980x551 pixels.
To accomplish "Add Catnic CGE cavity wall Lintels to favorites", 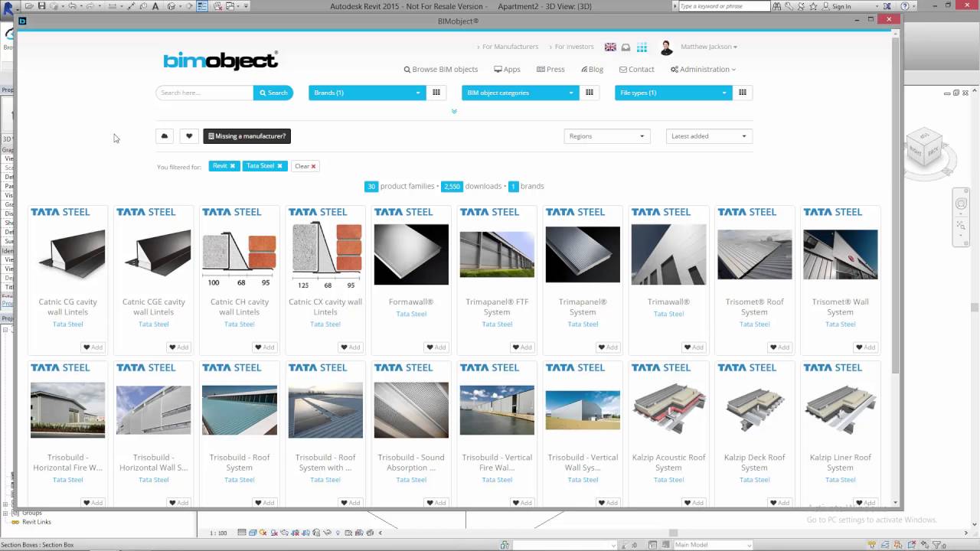I will (x=178, y=347).
